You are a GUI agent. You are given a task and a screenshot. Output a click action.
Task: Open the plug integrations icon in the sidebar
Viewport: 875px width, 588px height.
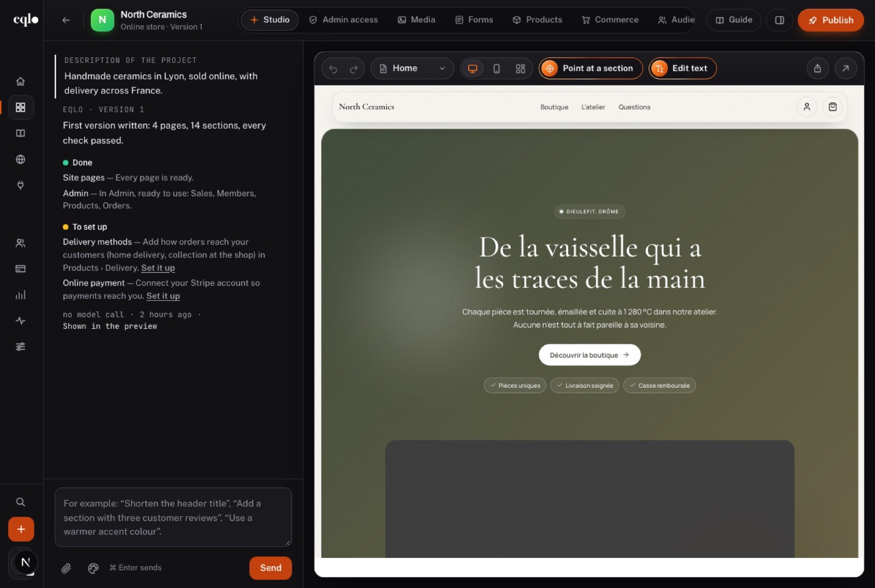(x=20, y=185)
